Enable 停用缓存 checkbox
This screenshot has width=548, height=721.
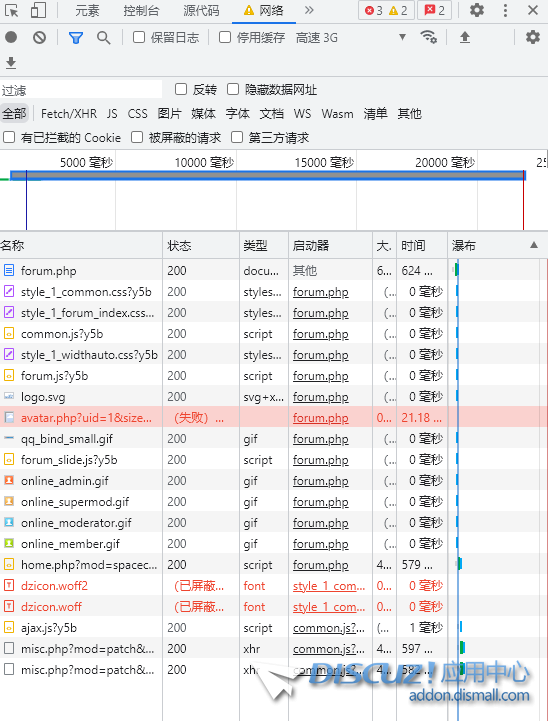tap(225, 37)
